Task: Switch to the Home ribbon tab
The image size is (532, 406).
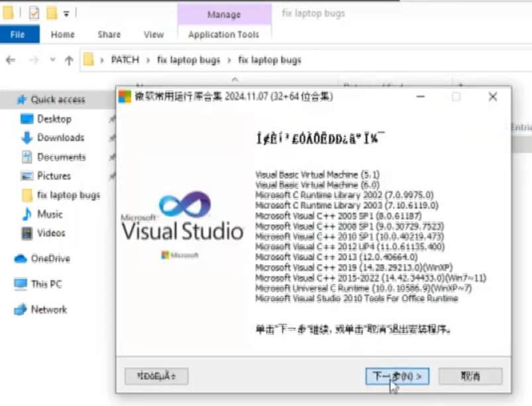Action: (x=63, y=34)
